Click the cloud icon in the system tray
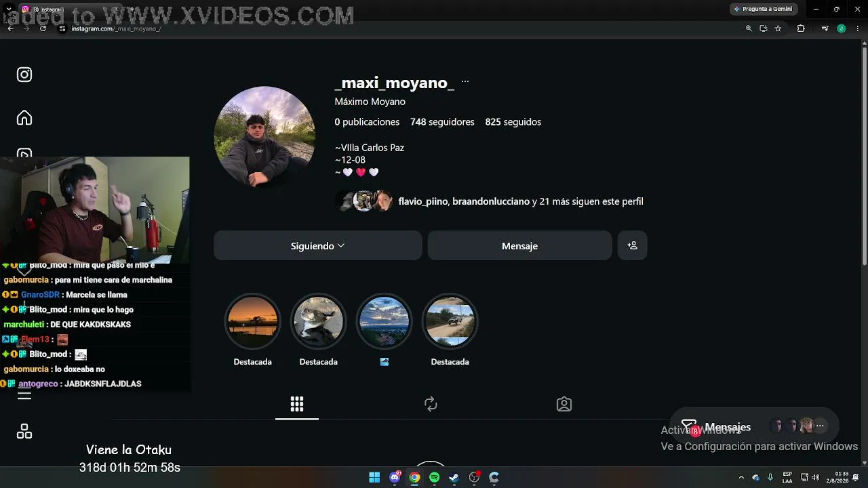Viewport: 868px width, 488px height. coord(756,477)
